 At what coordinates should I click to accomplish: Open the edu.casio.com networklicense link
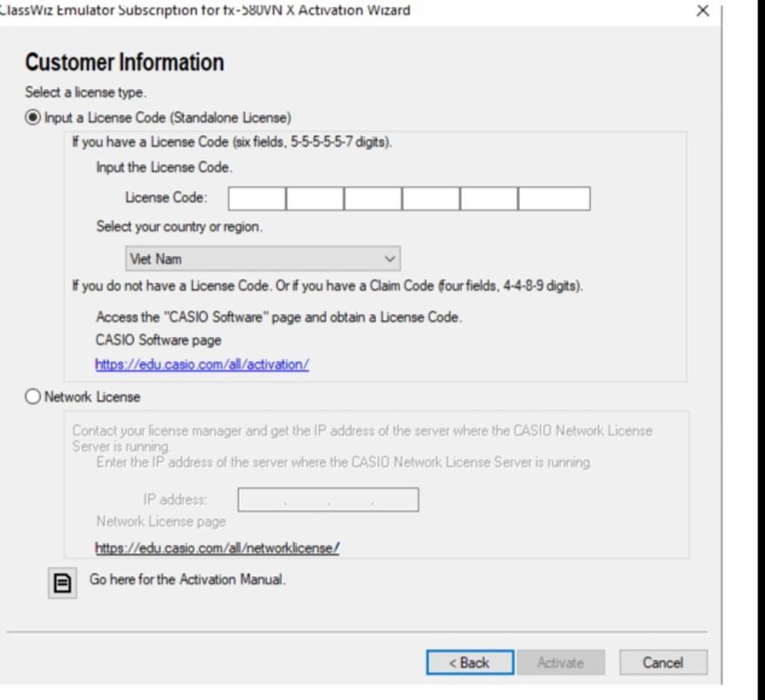coord(217,548)
